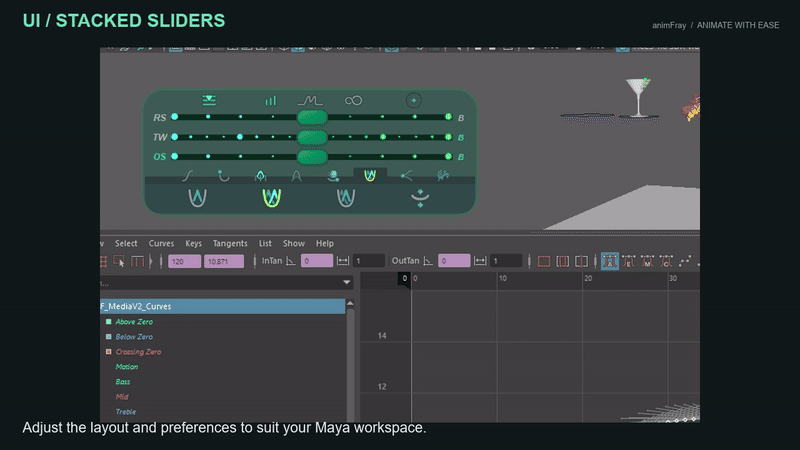Click the TW slider label
The height and width of the screenshot is (450, 800).
160,137
